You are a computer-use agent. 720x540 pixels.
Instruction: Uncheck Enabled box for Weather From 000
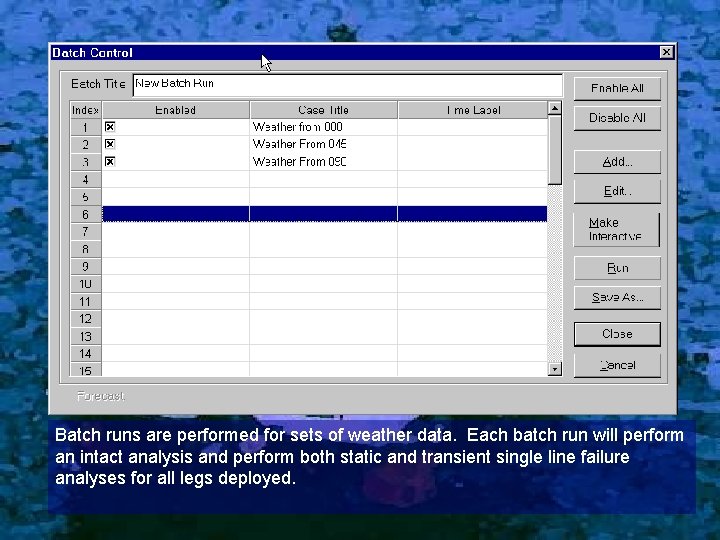110,127
